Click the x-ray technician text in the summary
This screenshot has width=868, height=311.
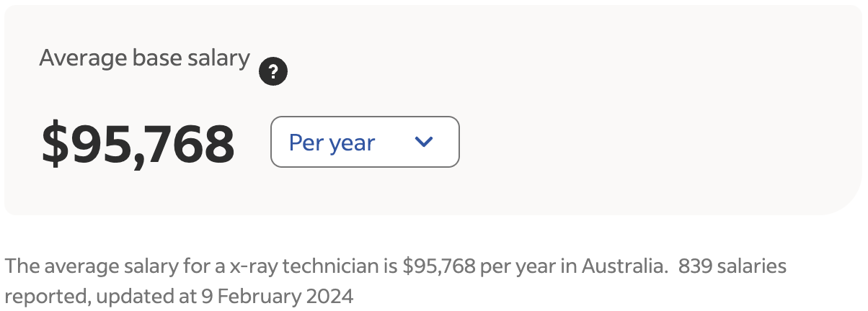pos(314,266)
